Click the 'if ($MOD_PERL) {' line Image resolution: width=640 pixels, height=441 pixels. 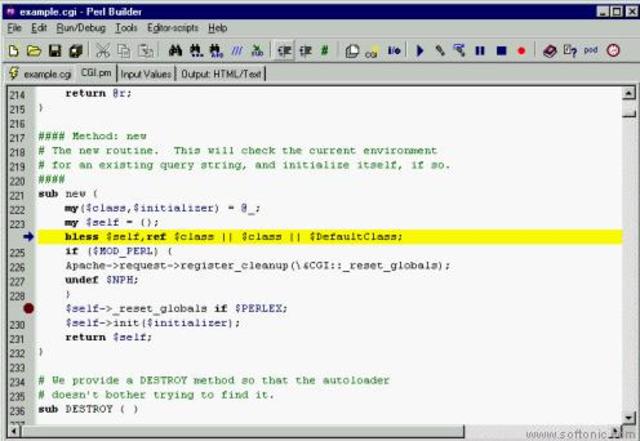tap(119, 251)
